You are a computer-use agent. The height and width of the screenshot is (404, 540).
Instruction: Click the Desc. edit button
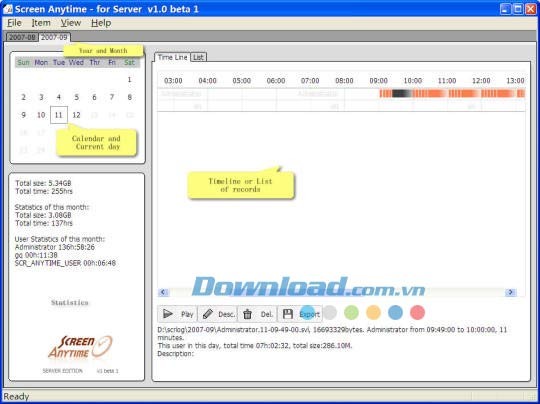pyautogui.click(x=217, y=314)
